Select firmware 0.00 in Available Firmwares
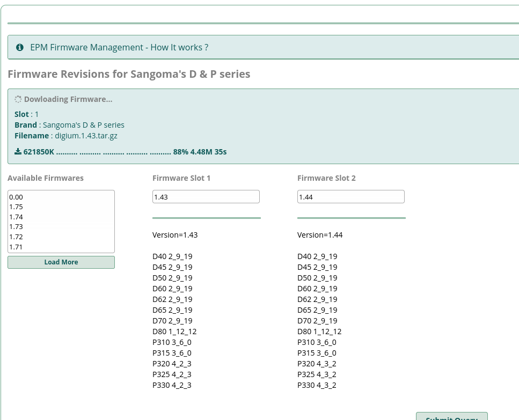This screenshot has width=519, height=420. click(x=61, y=197)
